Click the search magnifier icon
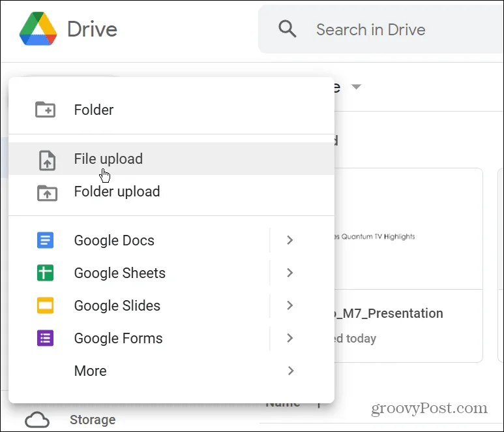This screenshot has width=504, height=432. (x=287, y=29)
